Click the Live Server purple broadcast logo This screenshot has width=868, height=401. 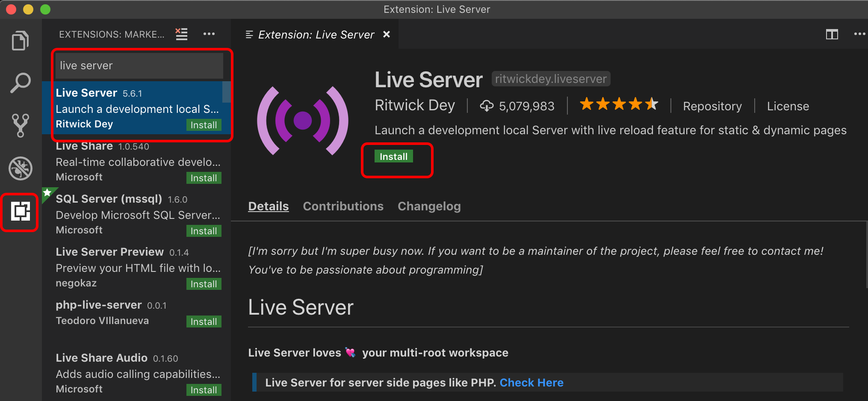pos(303,121)
